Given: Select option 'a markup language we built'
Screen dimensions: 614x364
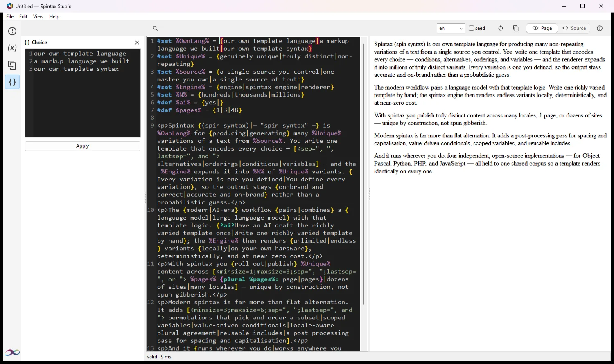Looking at the screenshot, I should [82, 61].
